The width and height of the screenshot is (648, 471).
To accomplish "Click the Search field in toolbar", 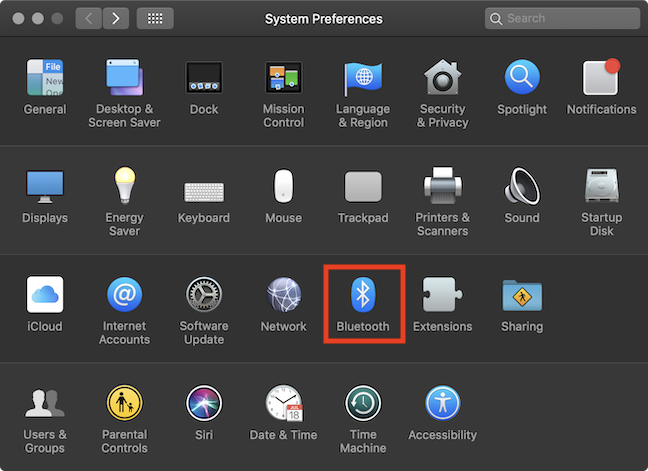I will tap(562, 19).
